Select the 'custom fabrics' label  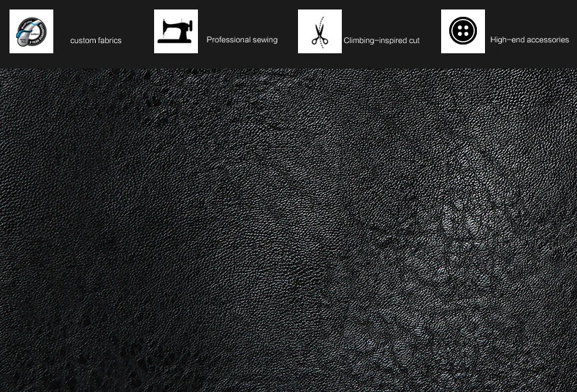pyautogui.click(x=96, y=40)
